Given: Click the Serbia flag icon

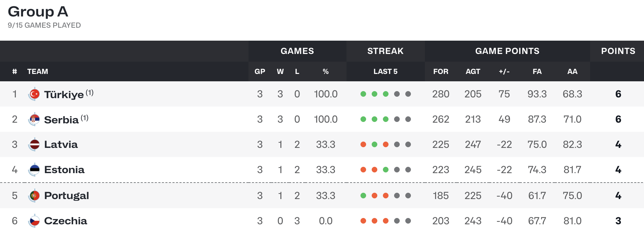Looking at the screenshot, I should tap(34, 119).
